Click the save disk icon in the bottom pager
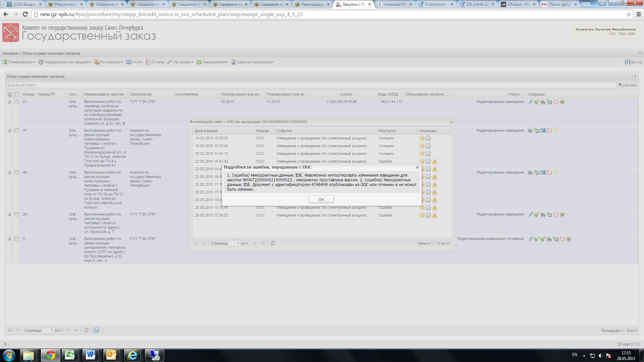Viewport: 644px width, 362px height. (x=96, y=330)
